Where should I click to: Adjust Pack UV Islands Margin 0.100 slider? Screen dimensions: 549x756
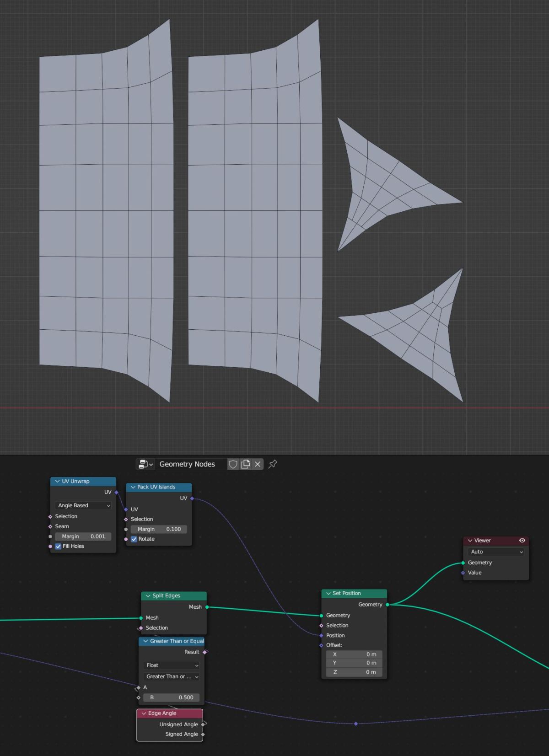point(159,529)
